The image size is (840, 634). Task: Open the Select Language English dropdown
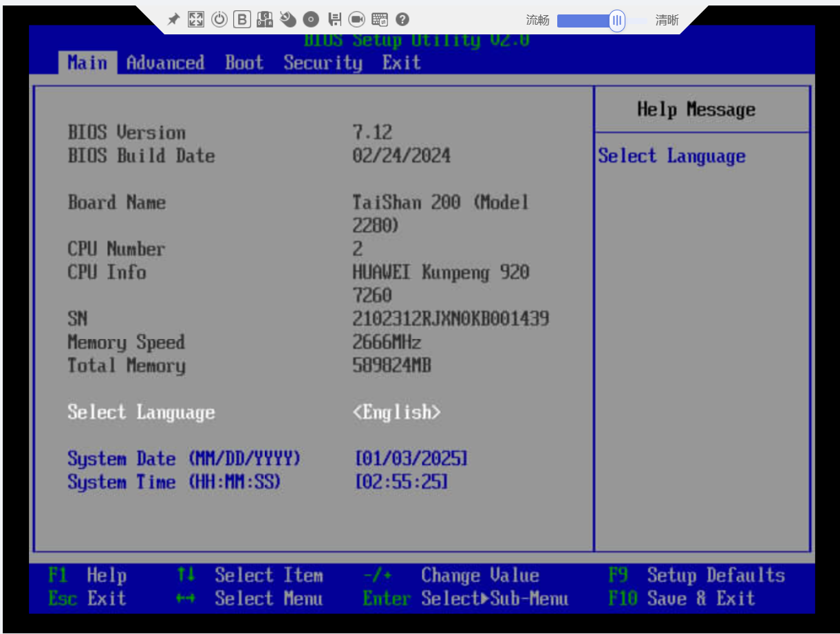tap(397, 413)
